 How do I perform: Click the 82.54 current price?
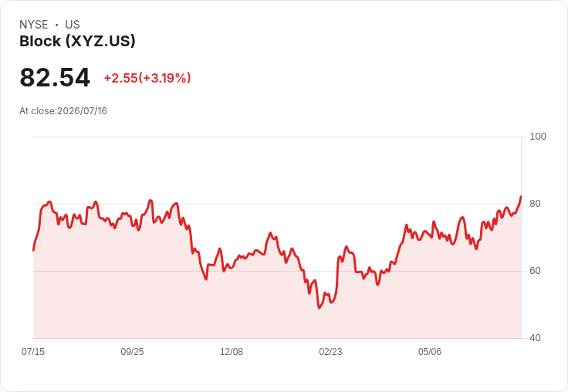[x=55, y=77]
